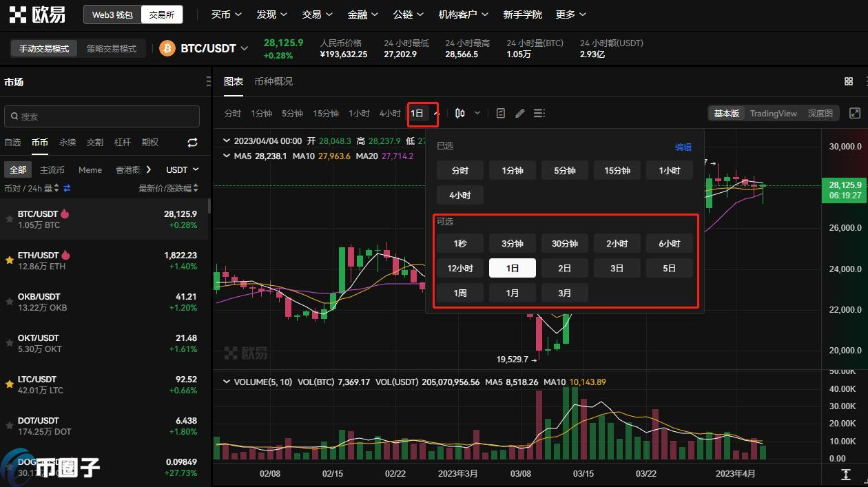Click the Bitcoin coin icon beside BTC/USDT
The height and width of the screenshot is (487, 868).
tap(167, 48)
